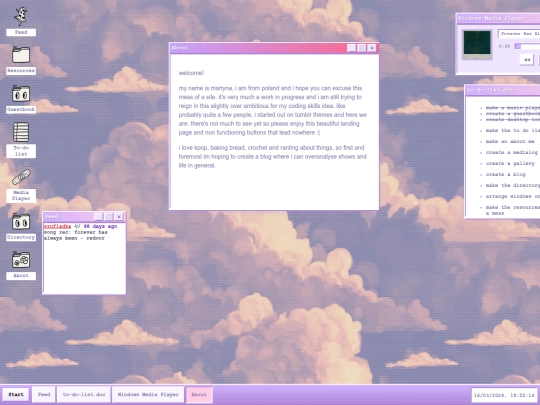Open the Feed desktop icon

[x=21, y=21]
